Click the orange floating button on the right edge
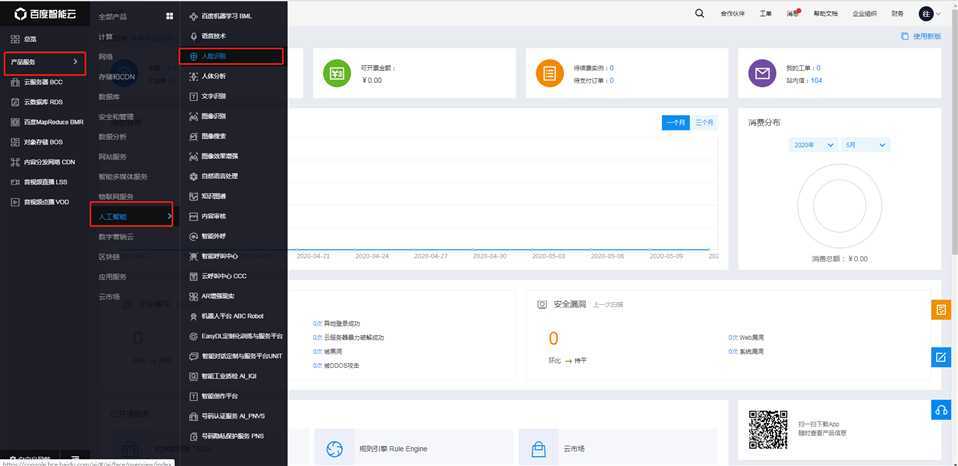958x466 pixels. click(941, 310)
